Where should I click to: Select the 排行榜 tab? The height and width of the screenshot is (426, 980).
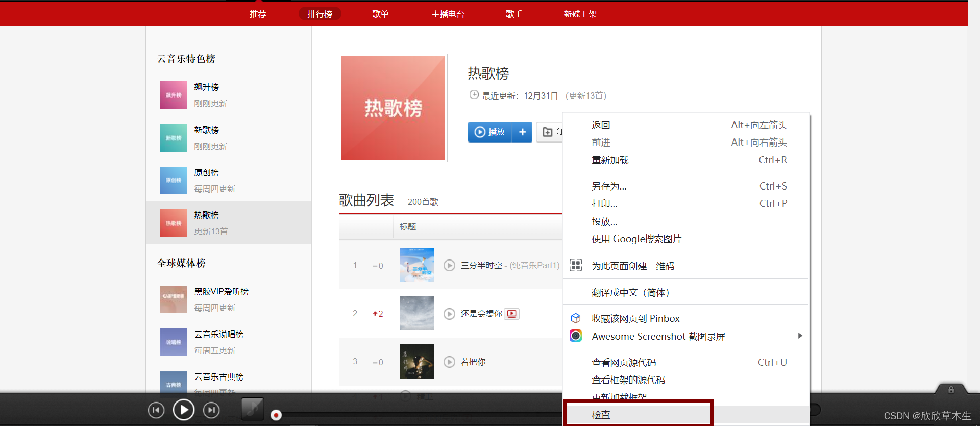pyautogui.click(x=320, y=14)
